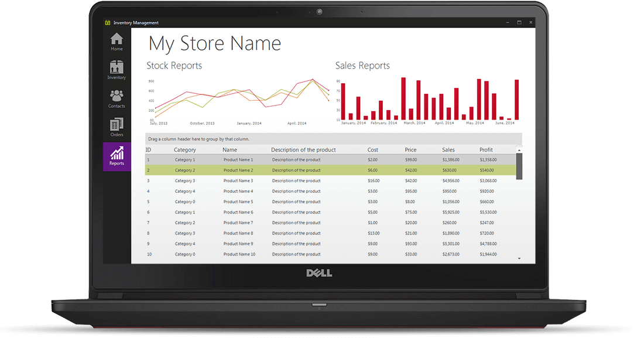
Task: Sort by the Sales column header
Action: click(x=448, y=150)
